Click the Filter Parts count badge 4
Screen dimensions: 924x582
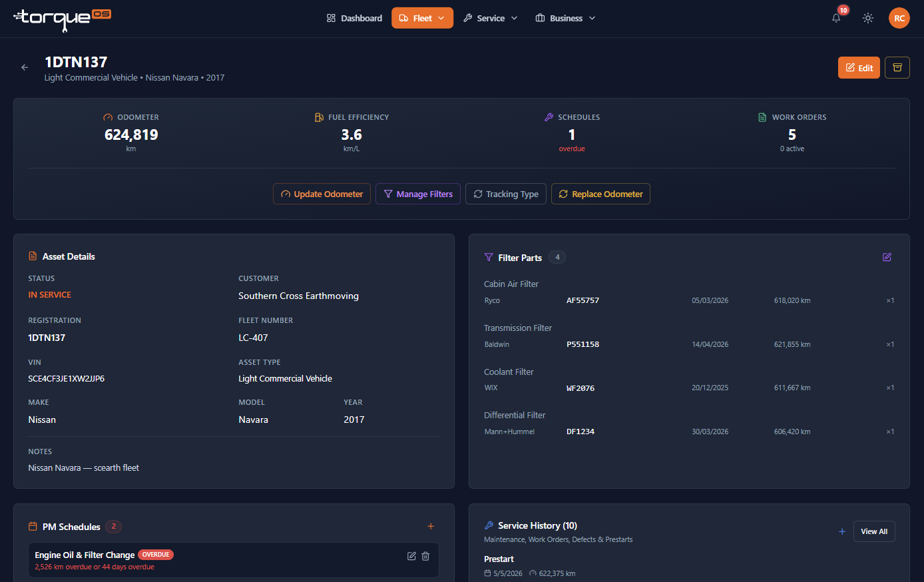coord(557,257)
